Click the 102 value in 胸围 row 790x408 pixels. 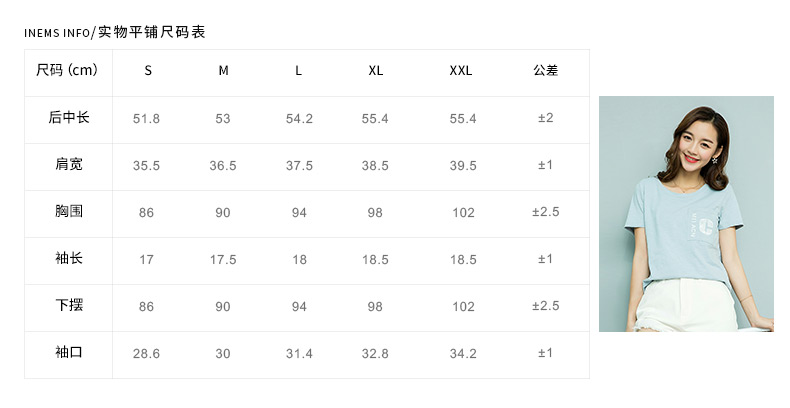(463, 213)
